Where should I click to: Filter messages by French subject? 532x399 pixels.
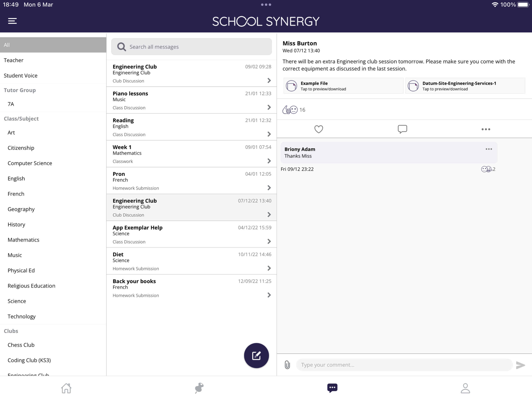point(53,194)
